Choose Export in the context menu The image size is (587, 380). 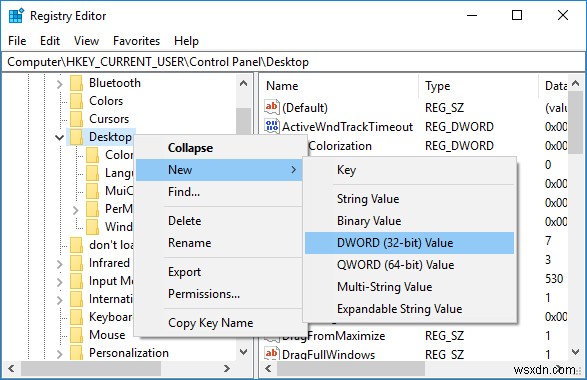click(219, 272)
